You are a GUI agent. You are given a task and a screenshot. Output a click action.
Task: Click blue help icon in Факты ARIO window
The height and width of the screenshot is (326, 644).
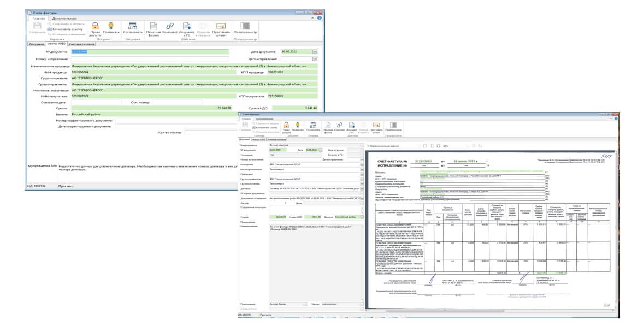320,18
